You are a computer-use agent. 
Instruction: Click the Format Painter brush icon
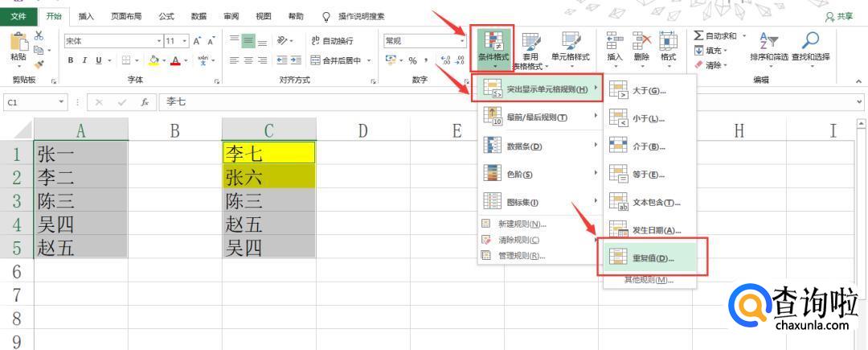click(39, 64)
